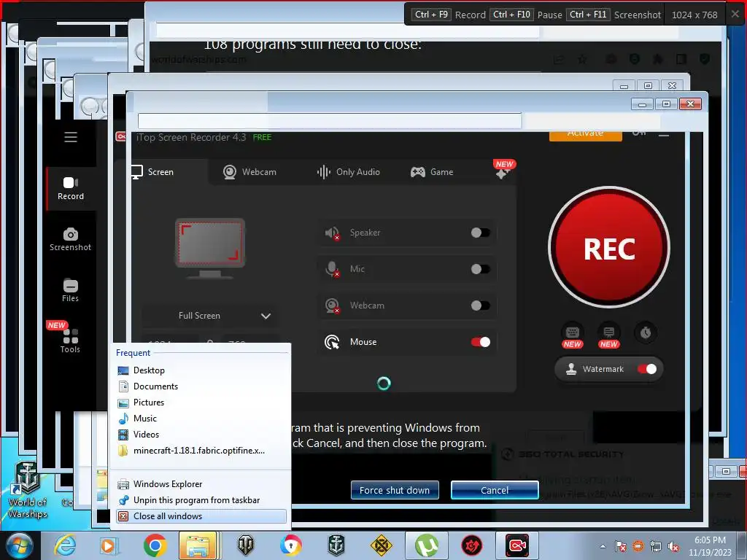Open the keyboard NEW icon below REC
Image resolution: width=747 pixels, height=560 pixels.
coord(572,332)
